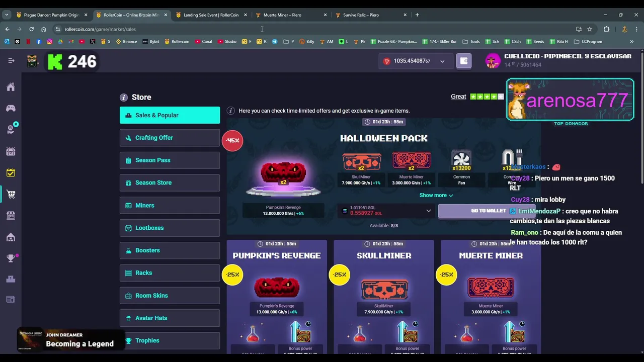Open the SKULLMINER offer card

click(x=383, y=297)
